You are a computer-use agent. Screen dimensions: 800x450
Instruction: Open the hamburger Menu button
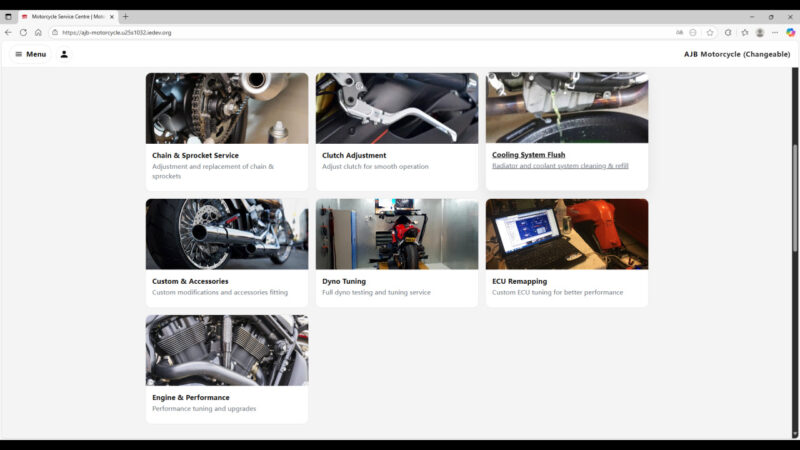tap(30, 54)
